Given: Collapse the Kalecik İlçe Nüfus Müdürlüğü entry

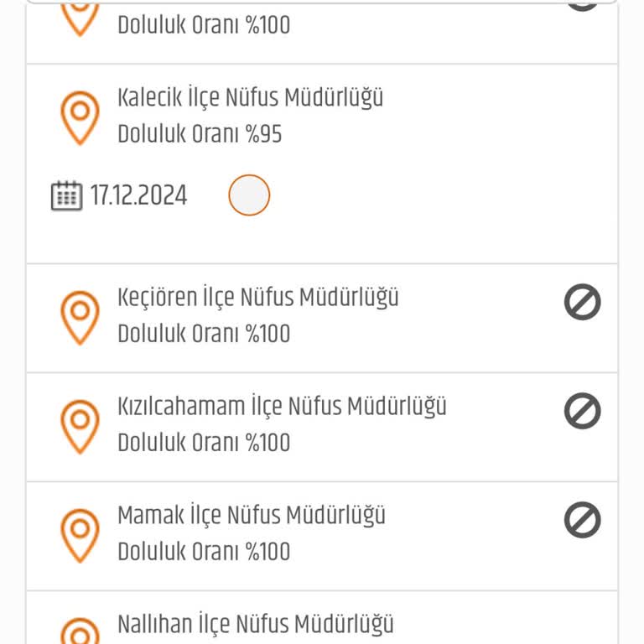Looking at the screenshot, I should coord(250,97).
